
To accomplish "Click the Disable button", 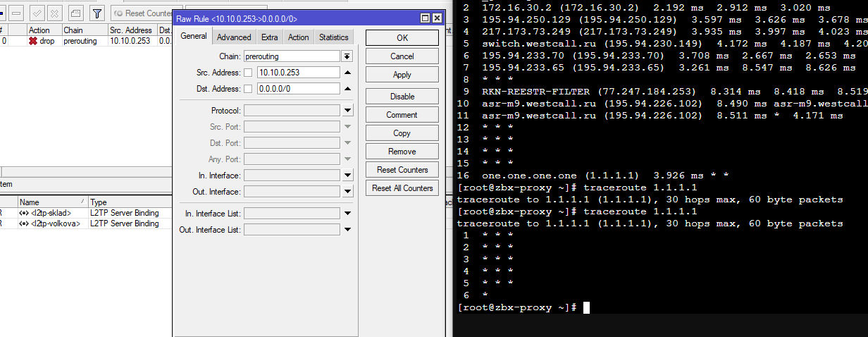I will [402, 97].
